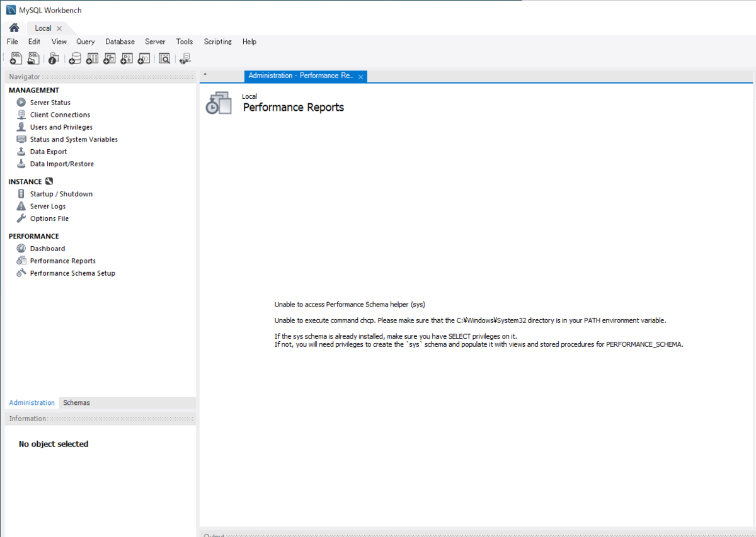This screenshot has width=756, height=537.
Task: Open Options File page
Action: click(49, 218)
